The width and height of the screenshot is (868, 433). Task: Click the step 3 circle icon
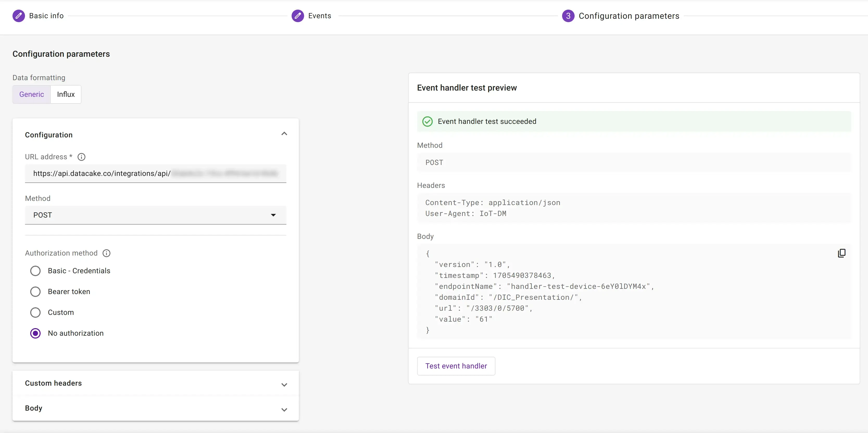pos(568,16)
